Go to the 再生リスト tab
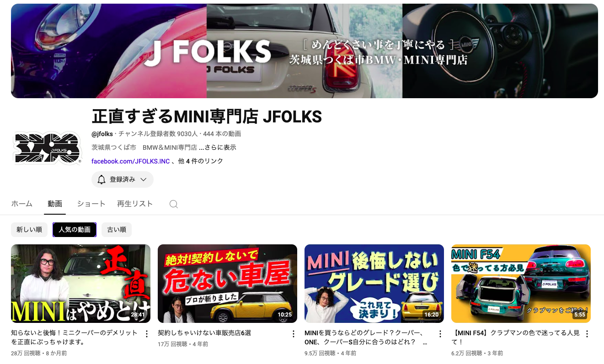Image resolution: width=604 pixels, height=364 pixels. (x=135, y=204)
